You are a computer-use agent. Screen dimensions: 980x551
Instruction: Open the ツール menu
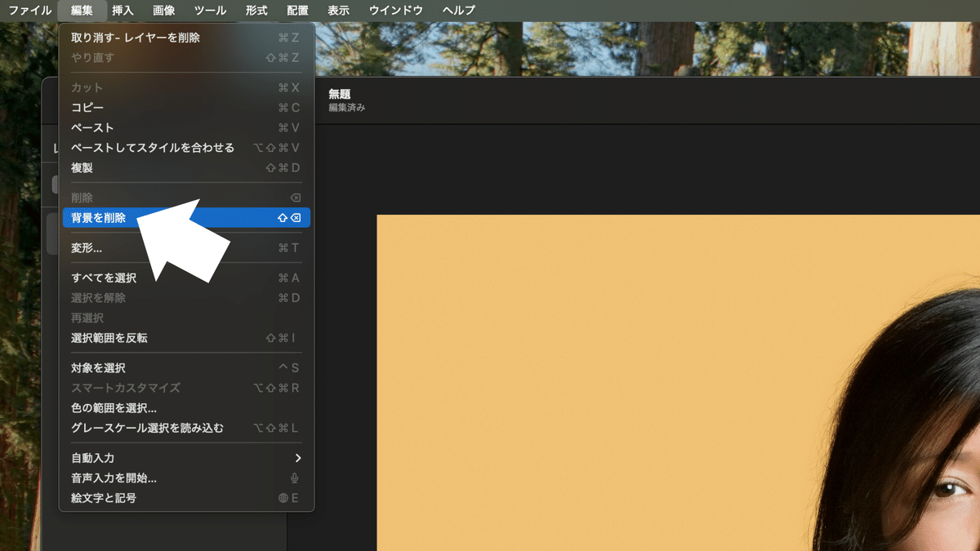(211, 11)
